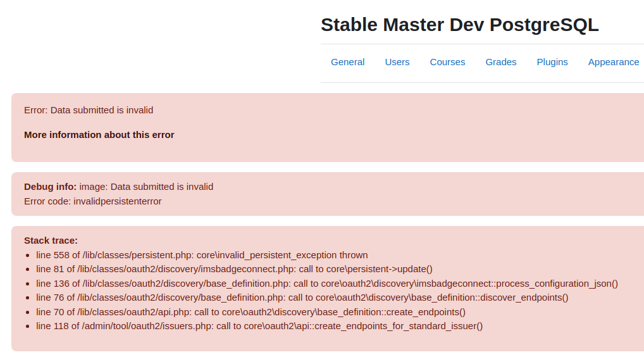Click the 'Error: Data submitted is invalid' message

(89, 110)
